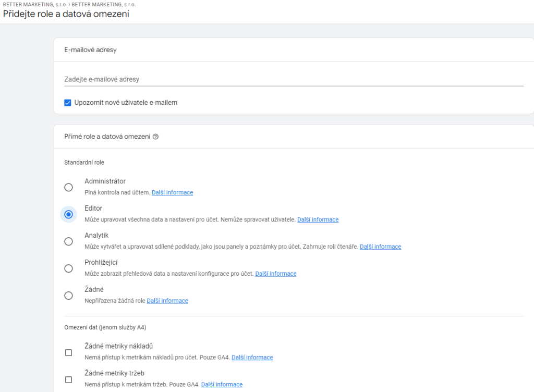Select the Administrátor role radio button

[x=68, y=187]
